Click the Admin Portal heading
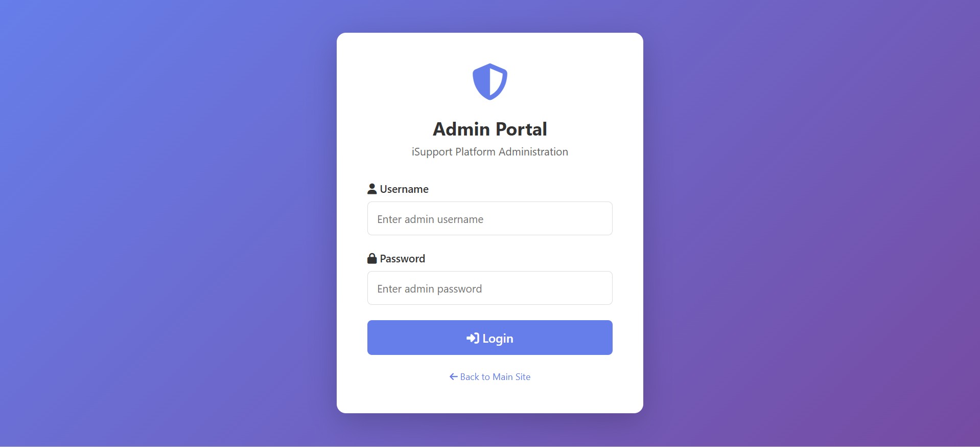980x447 pixels. (489, 129)
